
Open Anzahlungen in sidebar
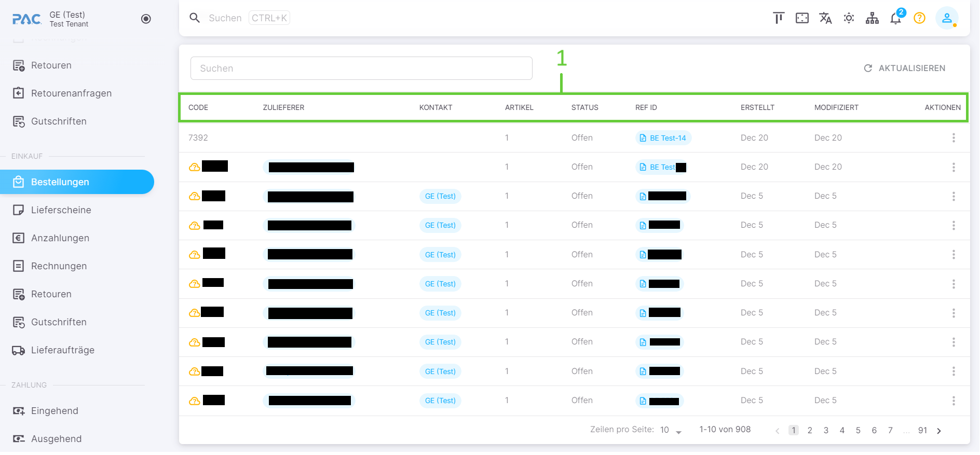(60, 238)
